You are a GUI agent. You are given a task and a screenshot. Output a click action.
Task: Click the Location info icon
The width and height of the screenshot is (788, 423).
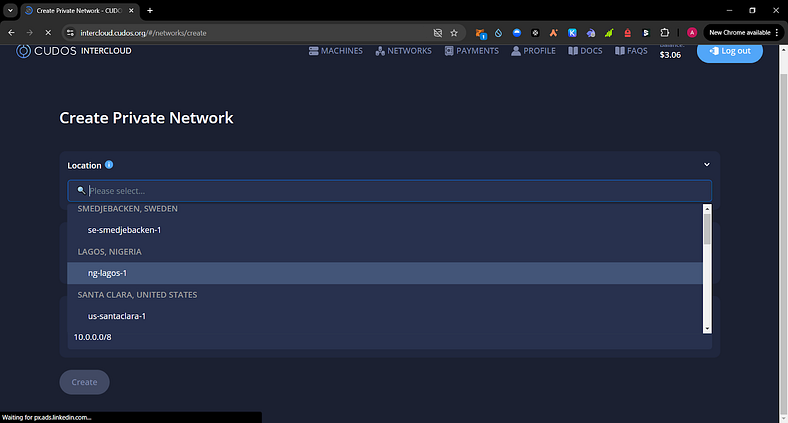(x=109, y=165)
